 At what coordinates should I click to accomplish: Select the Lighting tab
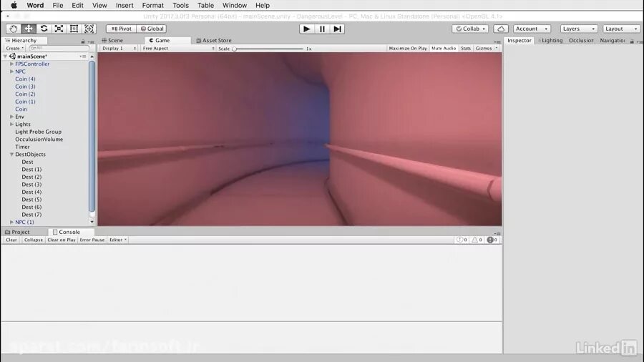[x=550, y=40]
